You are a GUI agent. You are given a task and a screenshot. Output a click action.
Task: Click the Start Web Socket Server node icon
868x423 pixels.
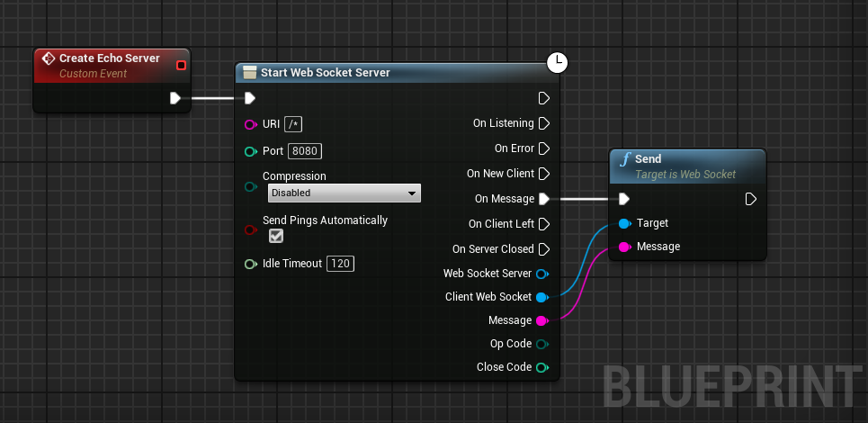[250, 73]
